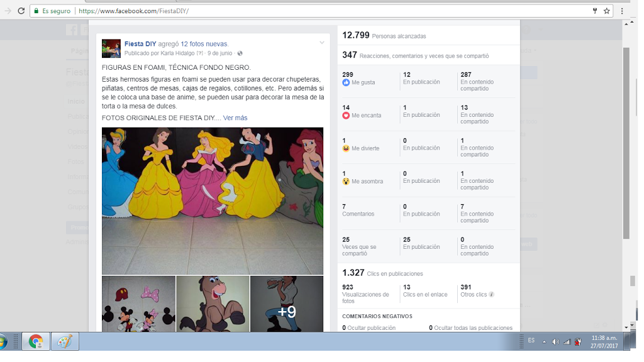Image resolution: width=644 pixels, height=362 pixels.
Task: Open the horse figure photo thumbnail
Action: 213,304
